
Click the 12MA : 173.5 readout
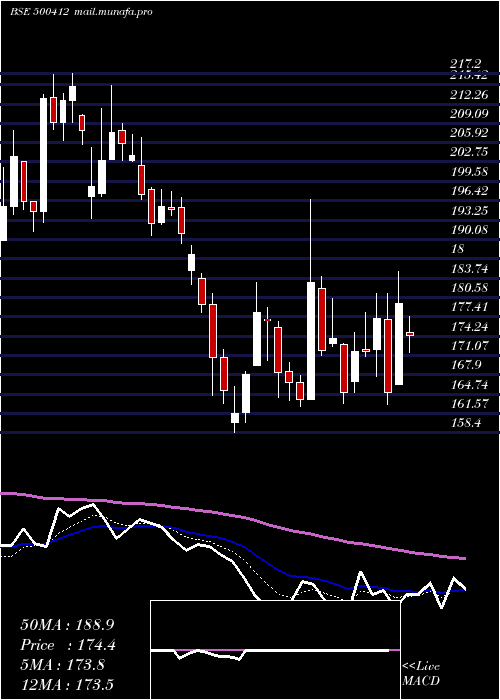point(67,684)
